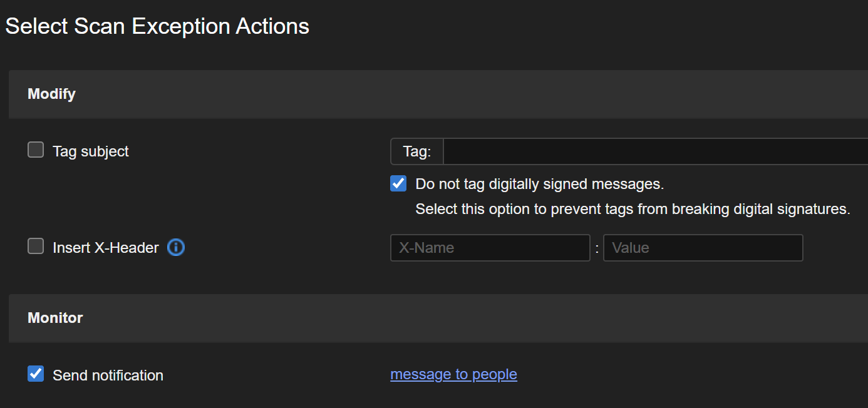Click the Select Scan Exception Actions title
Image resolution: width=868 pixels, height=408 pixels.
coord(157,26)
